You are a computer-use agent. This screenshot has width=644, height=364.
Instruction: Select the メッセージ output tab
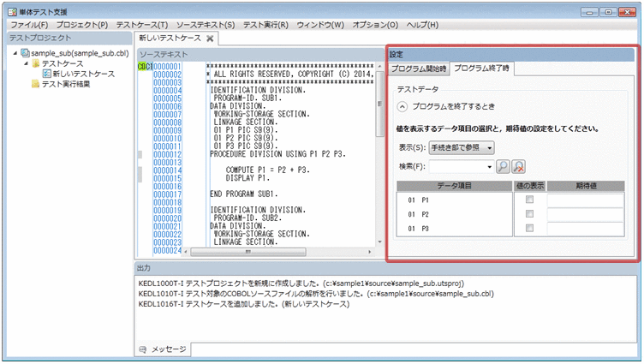pyautogui.click(x=163, y=349)
